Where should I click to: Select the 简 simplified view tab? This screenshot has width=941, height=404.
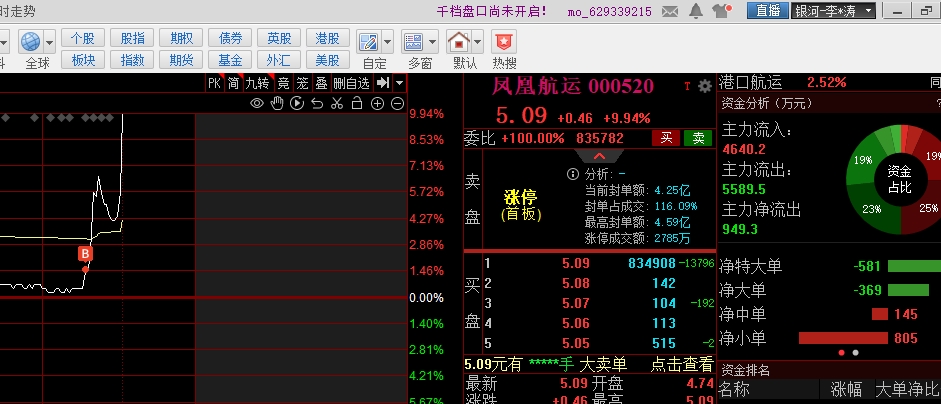click(234, 83)
